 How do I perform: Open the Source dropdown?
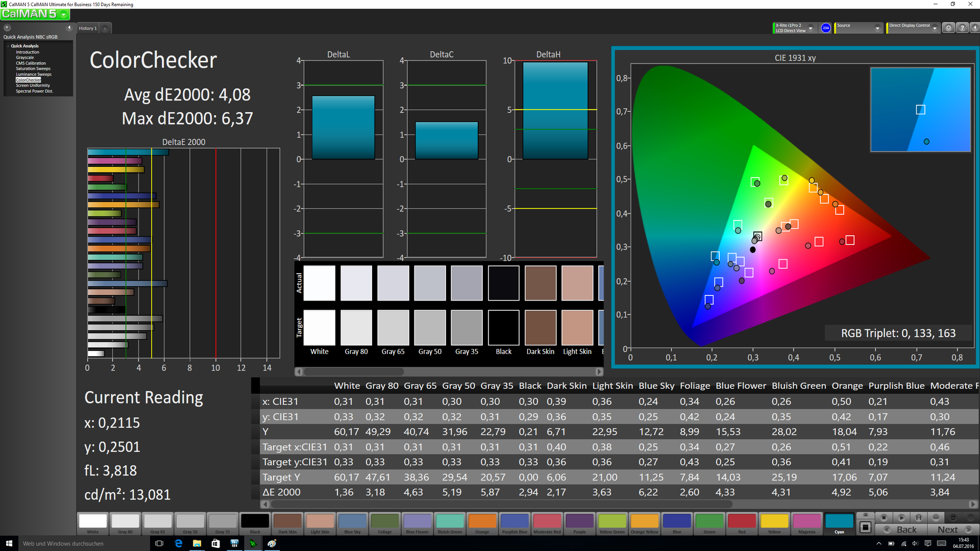(x=877, y=28)
